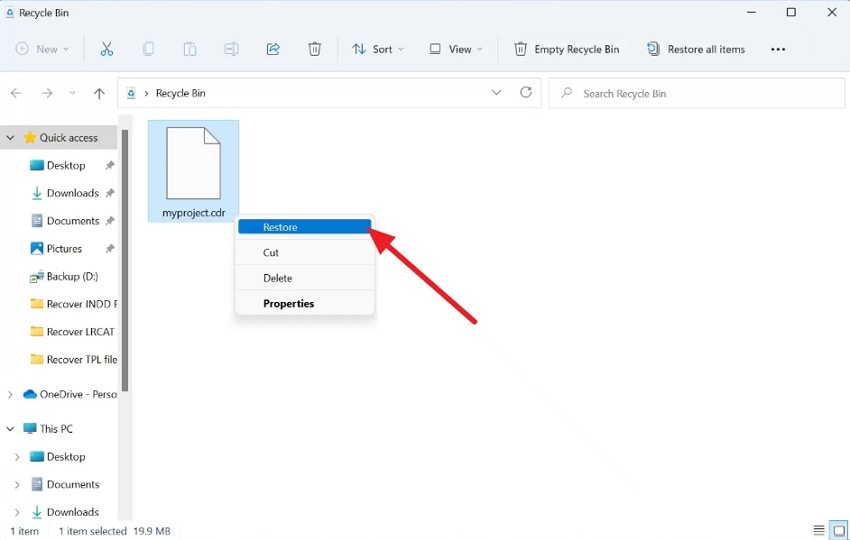The image size is (850, 540).
Task: Open pinned Documents under Quick access
Action: point(73,221)
